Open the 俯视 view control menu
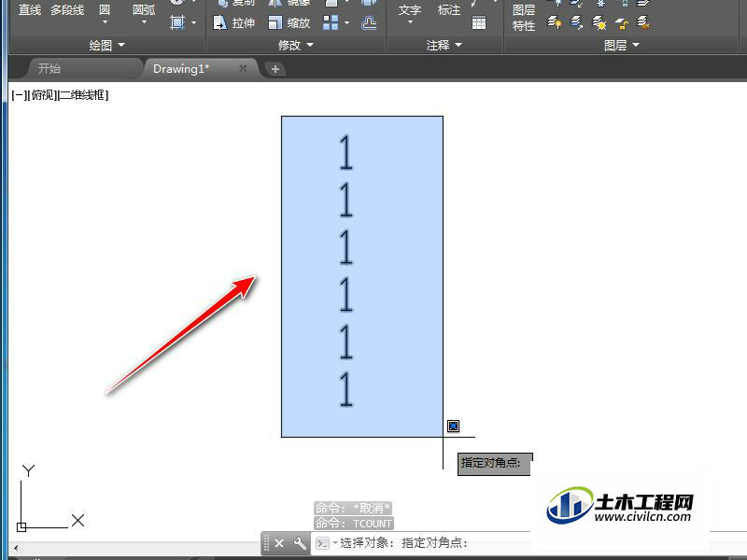The image size is (747, 560). pos(42,95)
